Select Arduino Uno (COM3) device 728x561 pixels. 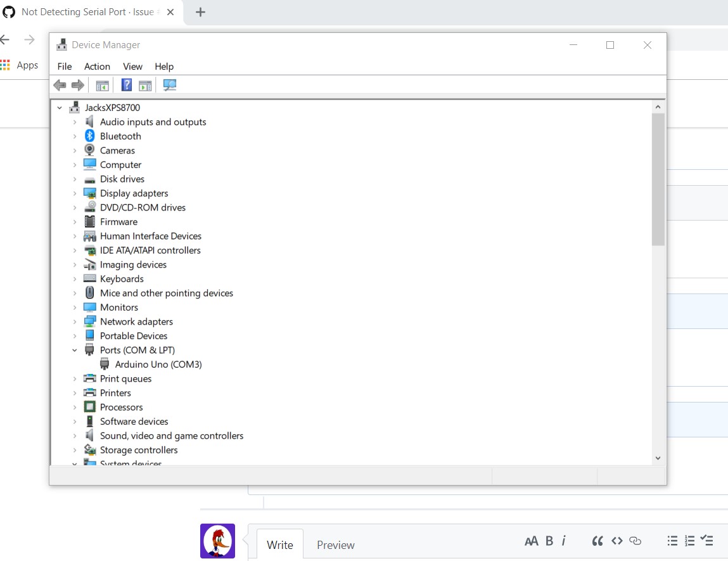[x=158, y=364]
